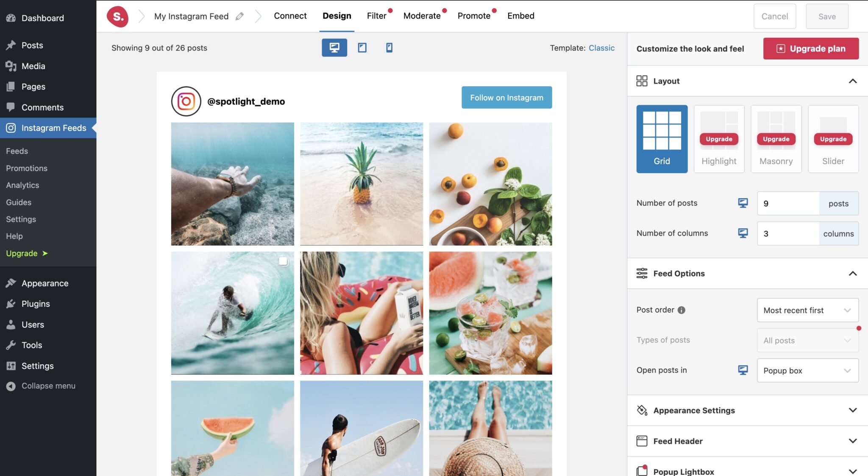
Task: Switch to the Filter tab
Action: (377, 16)
